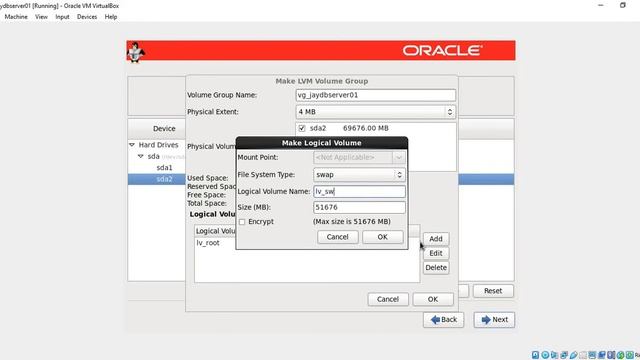
Task: Select the lv_root logical volume row
Action: [x=307, y=243]
